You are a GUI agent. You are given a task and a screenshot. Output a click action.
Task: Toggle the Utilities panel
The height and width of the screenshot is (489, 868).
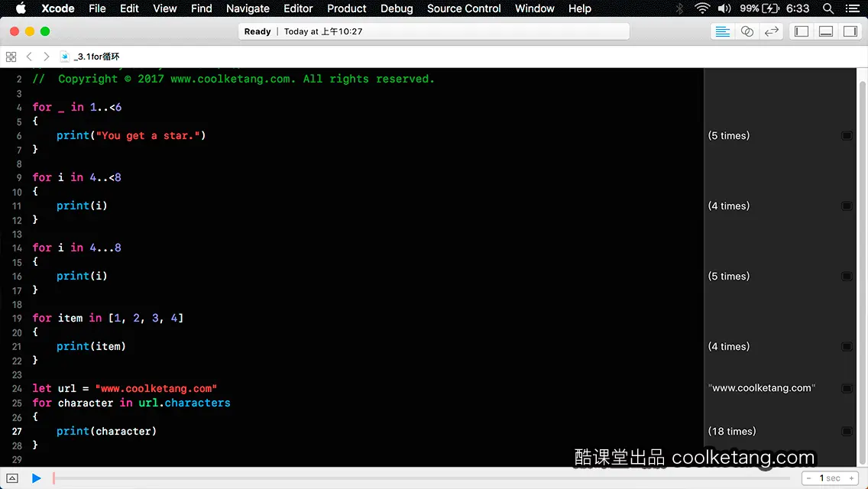pyautogui.click(x=850, y=31)
